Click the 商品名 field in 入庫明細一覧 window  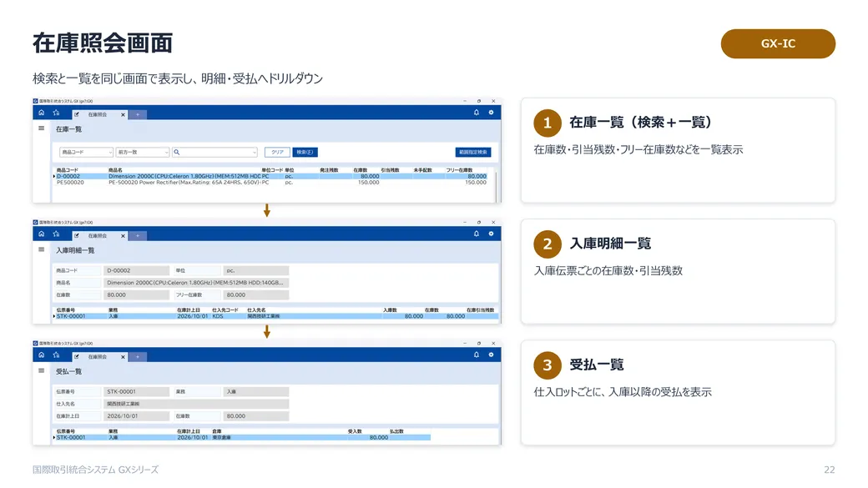coord(196,283)
